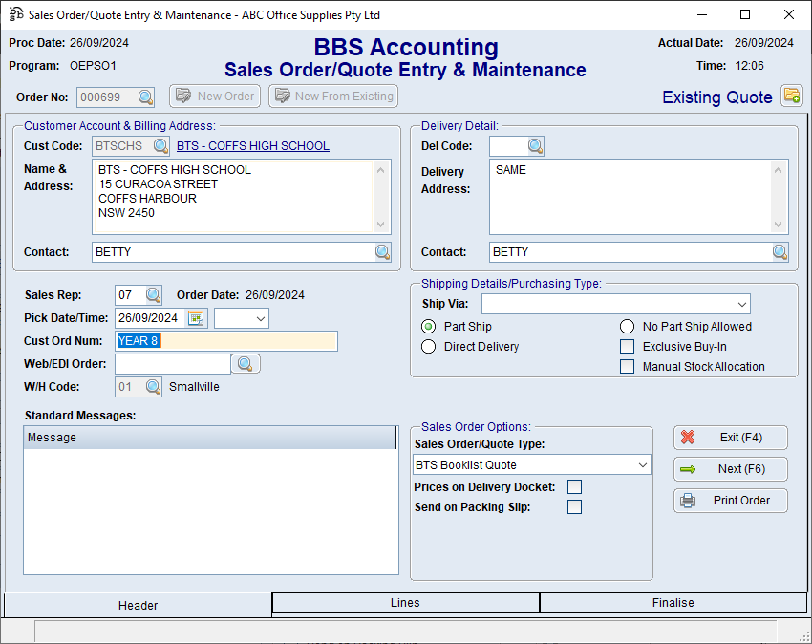The width and height of the screenshot is (812, 644).
Task: Open the delivery Contact lookup icon
Action: pyautogui.click(x=780, y=252)
